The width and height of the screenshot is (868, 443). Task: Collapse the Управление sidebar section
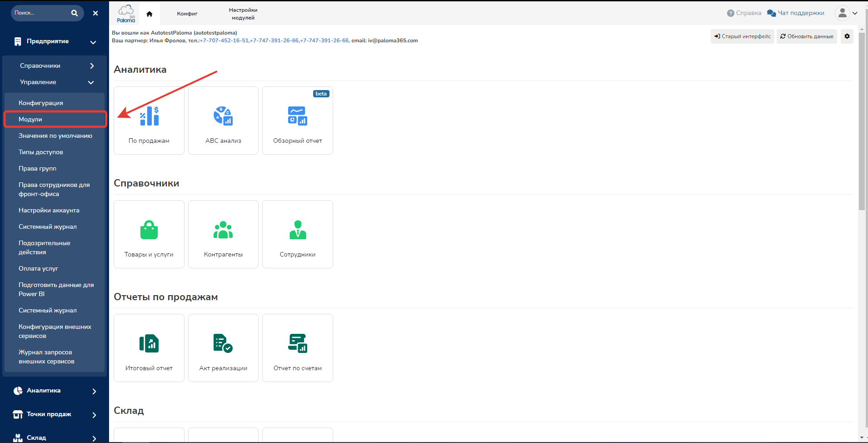pyautogui.click(x=55, y=82)
